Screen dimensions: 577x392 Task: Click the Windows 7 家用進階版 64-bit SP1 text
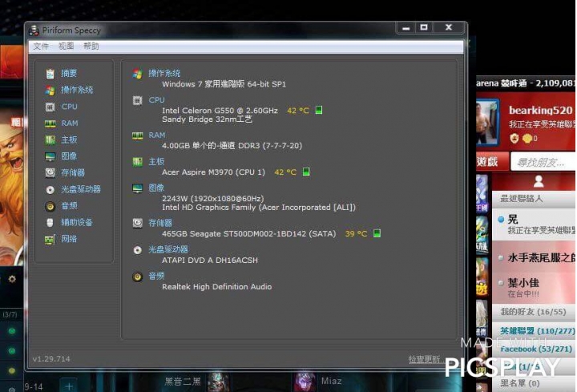(x=224, y=84)
